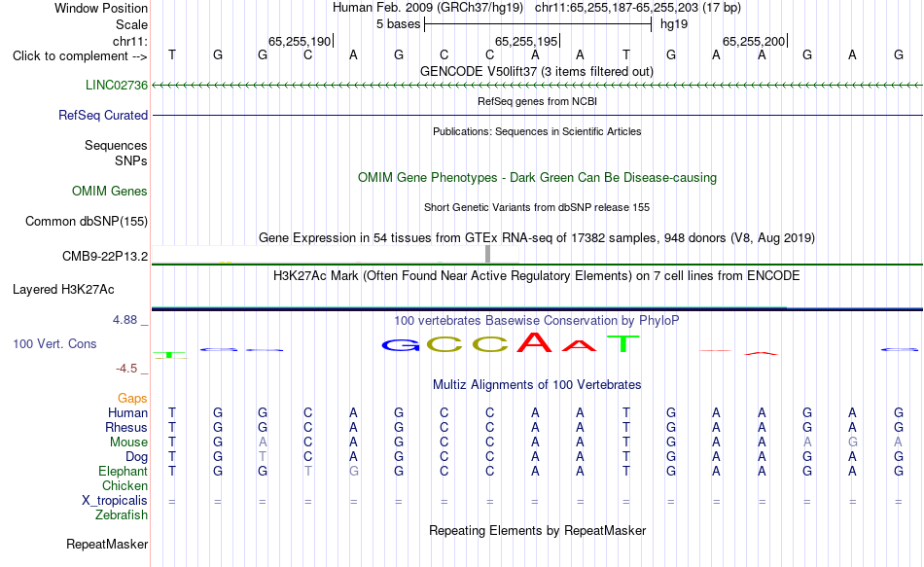Click the large blue G in PhyloP logo
924x567 pixels.
[x=400, y=345]
